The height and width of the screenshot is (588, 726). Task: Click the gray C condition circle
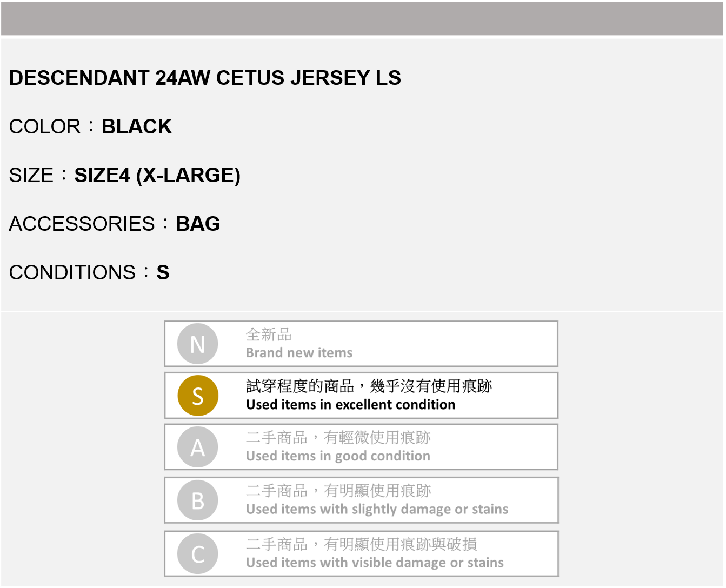198,554
